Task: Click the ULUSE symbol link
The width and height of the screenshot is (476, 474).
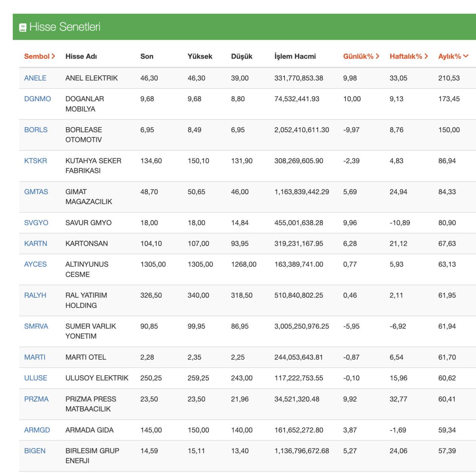Action: [35, 378]
